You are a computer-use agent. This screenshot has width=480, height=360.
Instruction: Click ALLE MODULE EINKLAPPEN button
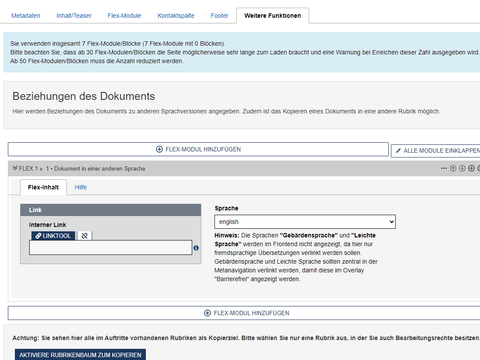point(435,151)
